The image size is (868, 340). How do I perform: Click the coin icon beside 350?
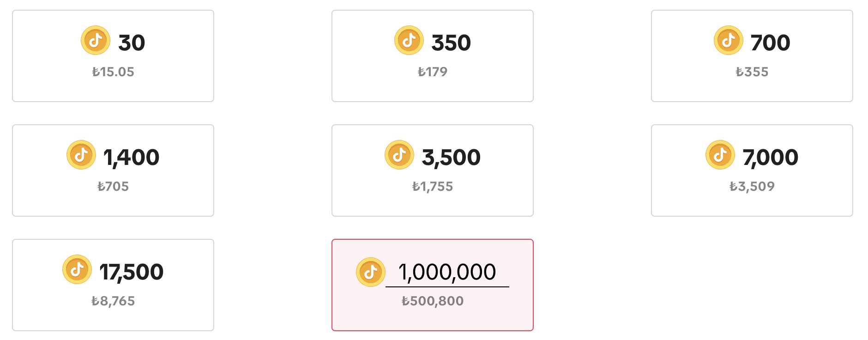click(409, 40)
